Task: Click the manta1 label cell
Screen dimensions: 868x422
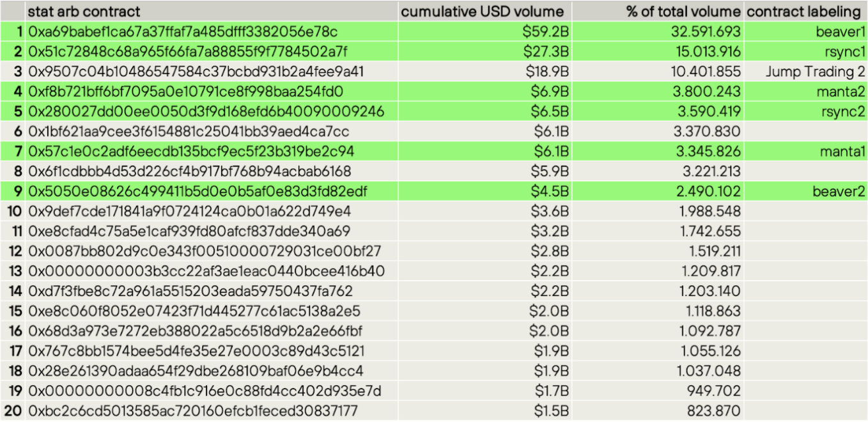Action: [841, 152]
